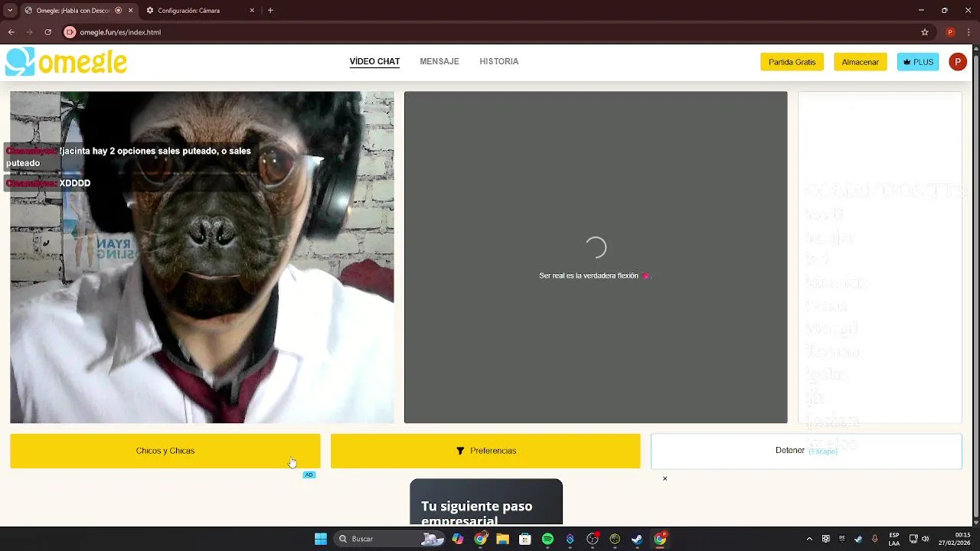Go forward in browser history

(x=29, y=32)
